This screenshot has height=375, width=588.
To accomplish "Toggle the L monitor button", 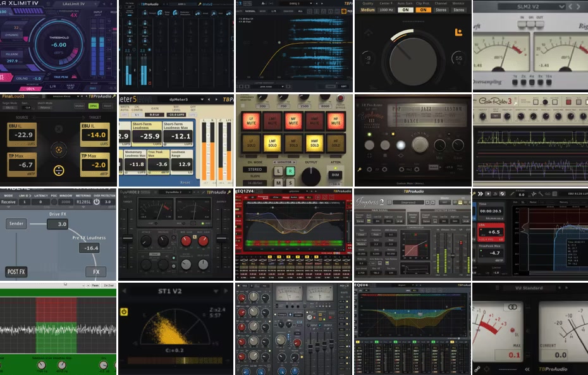I will (x=278, y=171).
